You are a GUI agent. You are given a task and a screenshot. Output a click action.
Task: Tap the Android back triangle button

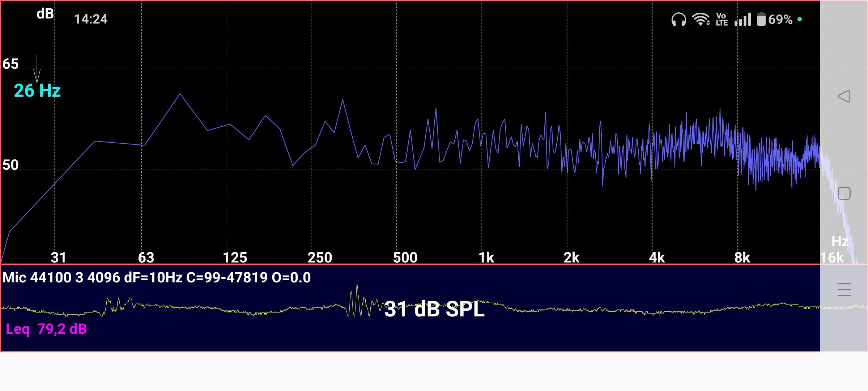[x=844, y=96]
